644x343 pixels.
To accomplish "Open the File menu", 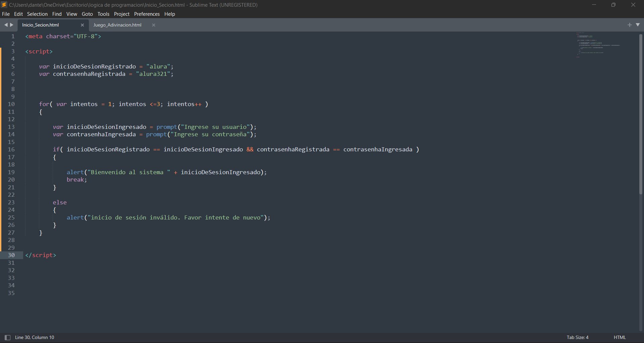I will 6,14.
